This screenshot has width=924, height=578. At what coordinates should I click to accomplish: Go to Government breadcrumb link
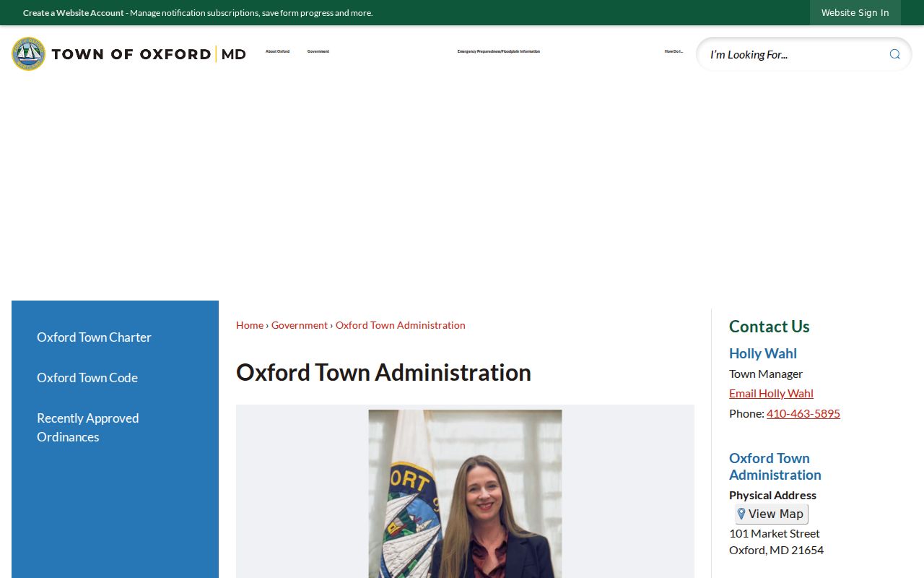pos(300,325)
